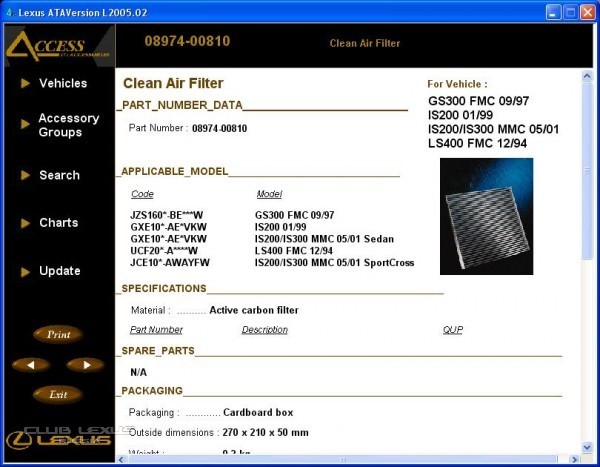Viewport: 600px width, 467px height.
Task: Click the arrow icon beside Vehicles
Action: coord(25,84)
